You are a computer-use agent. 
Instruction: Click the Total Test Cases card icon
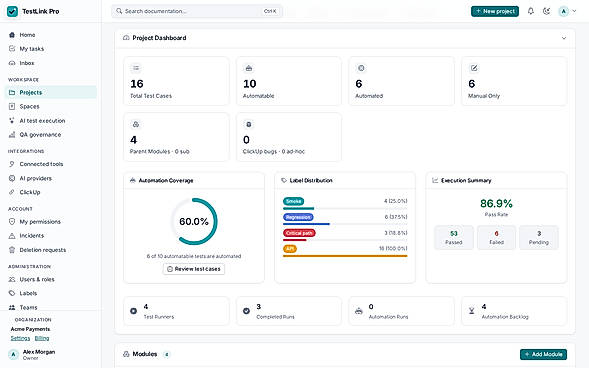136,68
